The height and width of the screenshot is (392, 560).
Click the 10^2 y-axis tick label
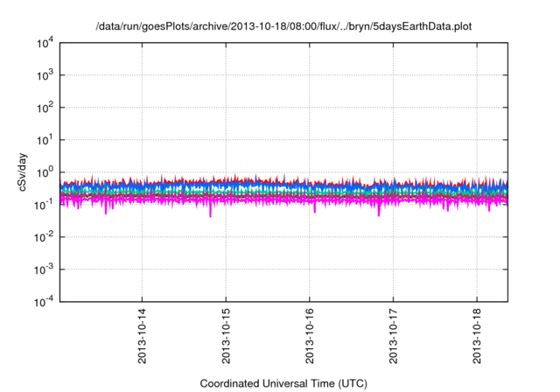click(45, 108)
